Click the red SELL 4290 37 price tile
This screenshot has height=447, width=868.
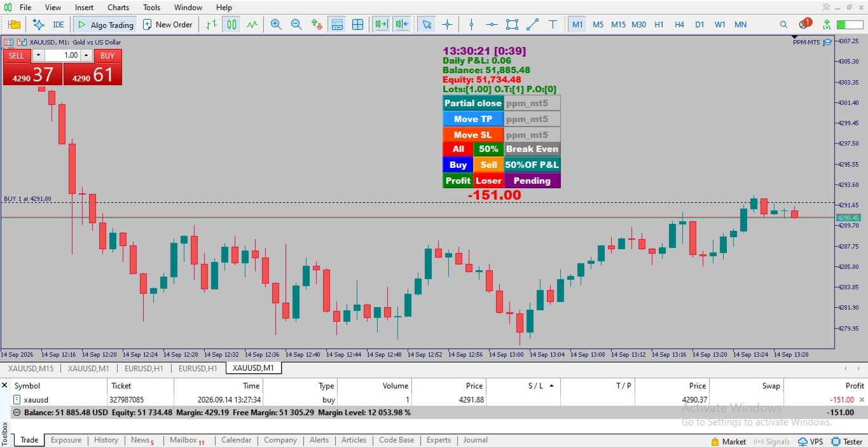[33, 74]
